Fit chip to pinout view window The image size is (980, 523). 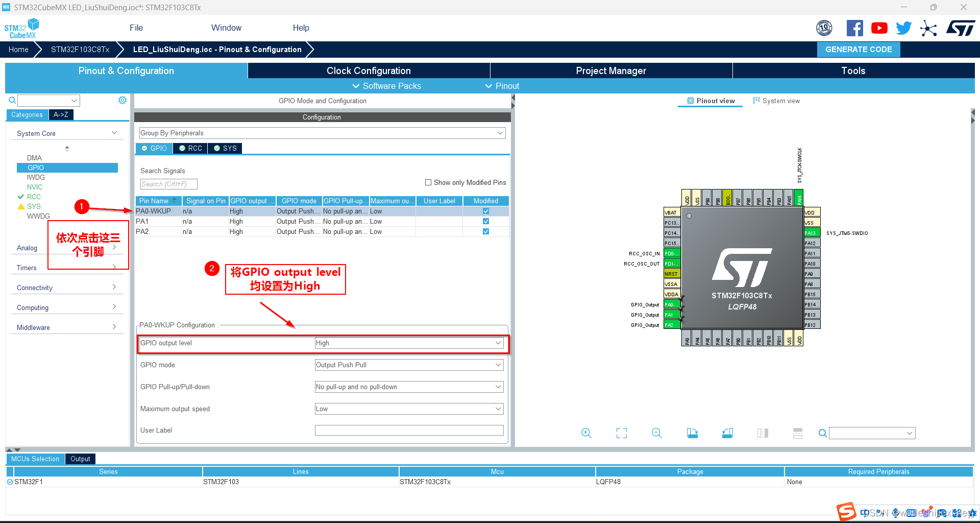coord(622,433)
